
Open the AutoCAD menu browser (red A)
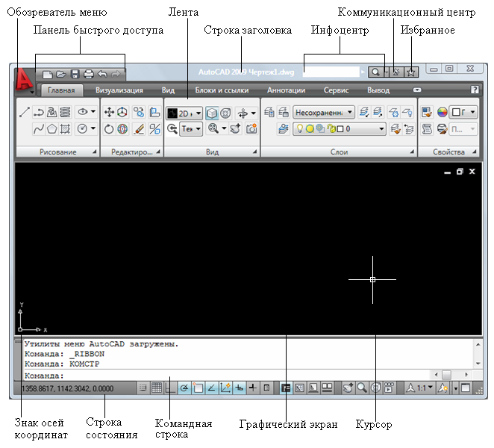click(24, 81)
